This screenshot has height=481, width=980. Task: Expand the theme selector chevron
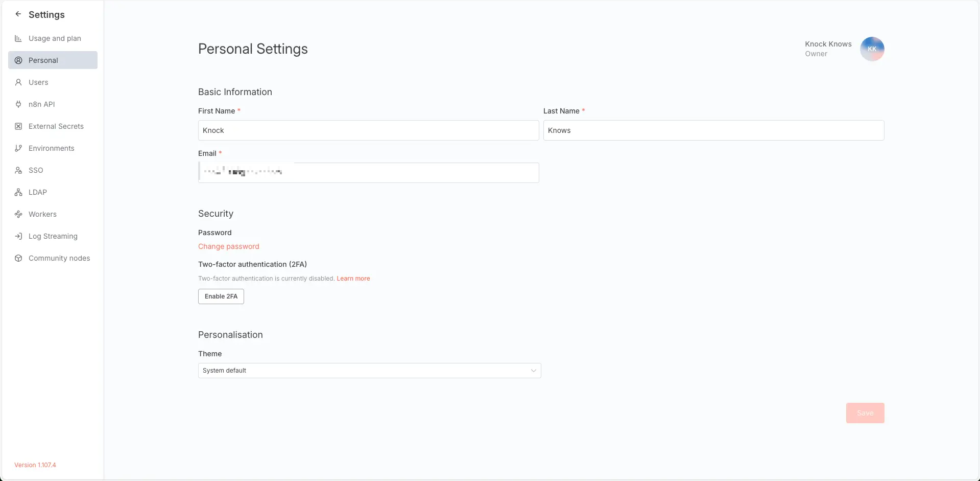[533, 370]
